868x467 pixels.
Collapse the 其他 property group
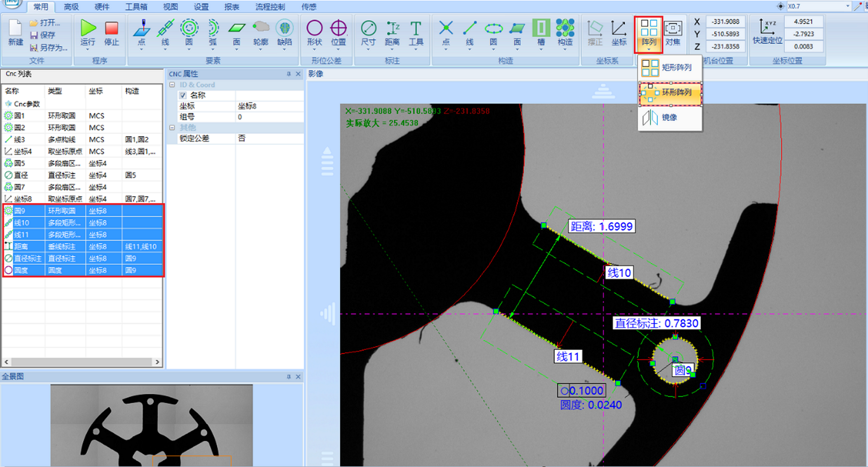(172, 128)
